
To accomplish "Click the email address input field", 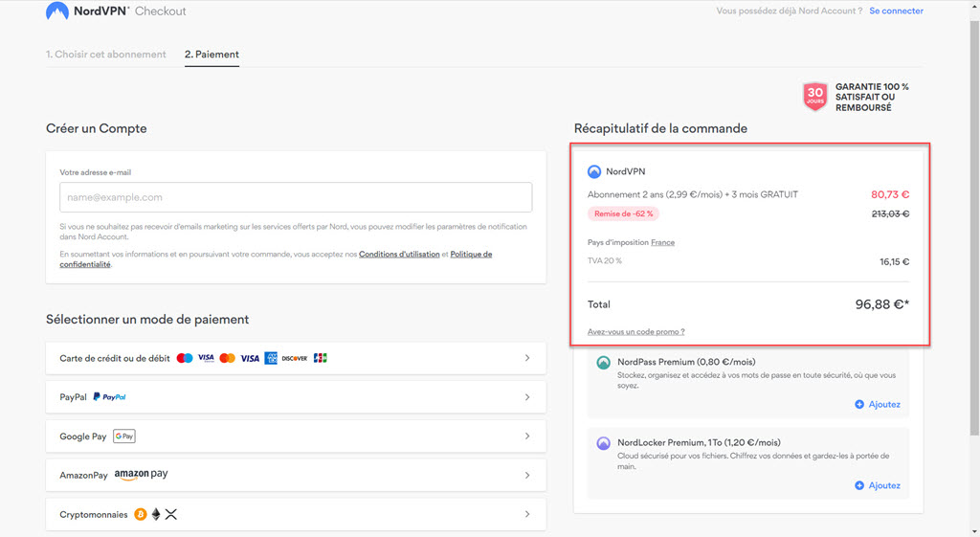I will 296,197.
